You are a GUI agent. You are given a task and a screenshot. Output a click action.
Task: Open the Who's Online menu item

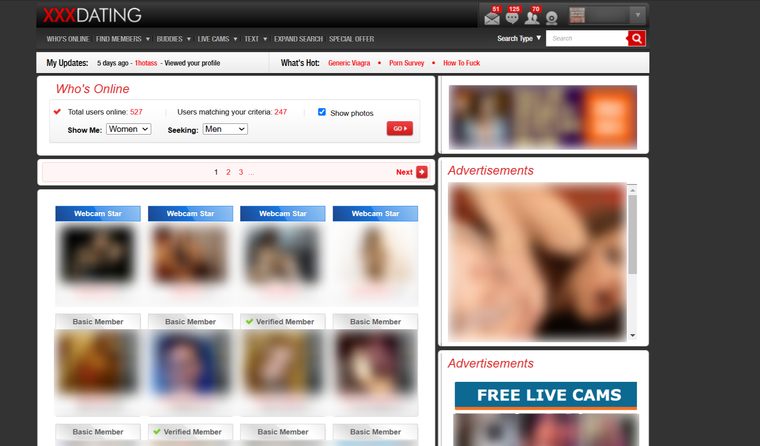pyautogui.click(x=68, y=39)
